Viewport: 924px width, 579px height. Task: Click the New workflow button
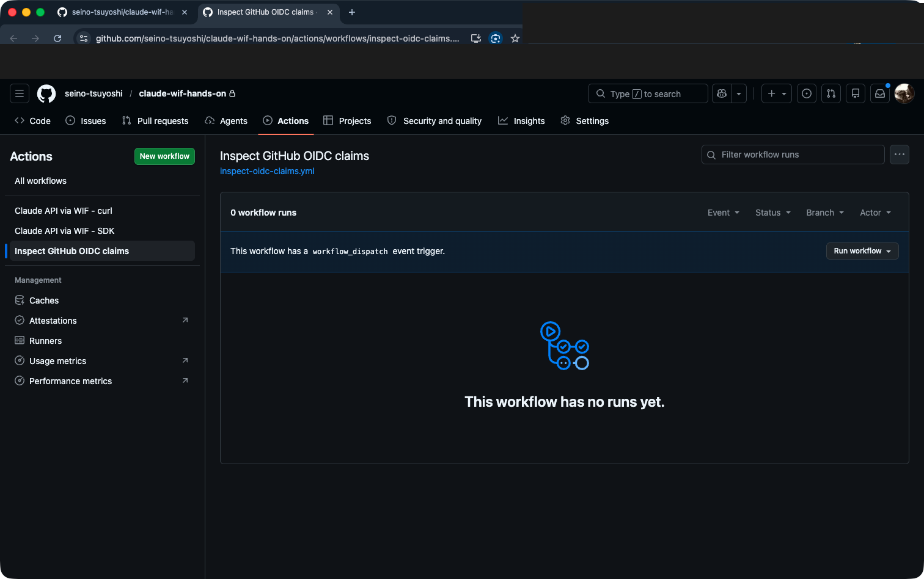tap(164, 156)
